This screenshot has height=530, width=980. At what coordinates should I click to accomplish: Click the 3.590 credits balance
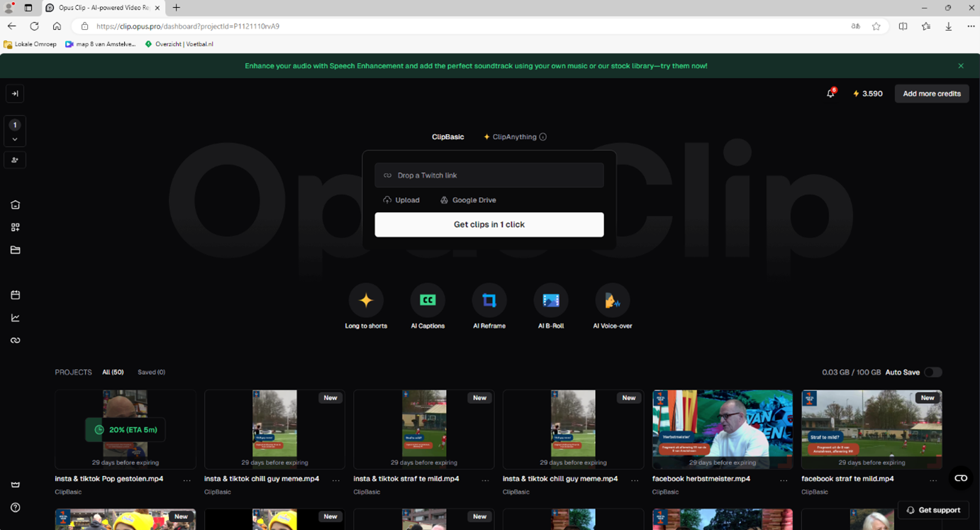pos(867,94)
